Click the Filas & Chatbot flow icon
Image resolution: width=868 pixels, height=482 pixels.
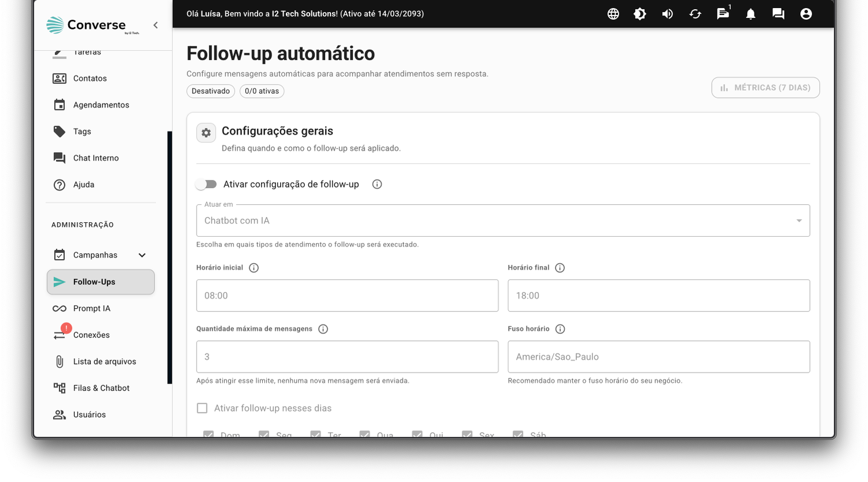click(x=60, y=388)
